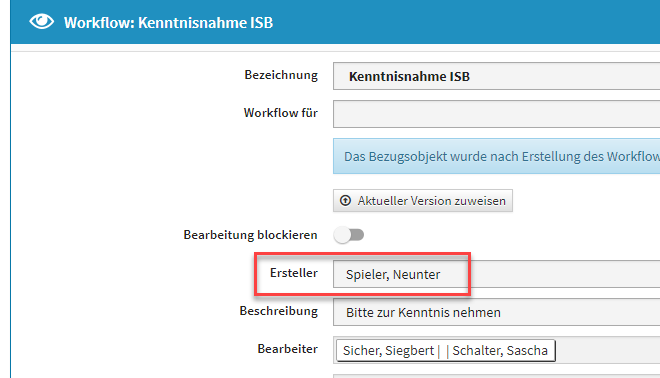
Task: Click the Aktueller Version zuweisen button
Action: (423, 200)
